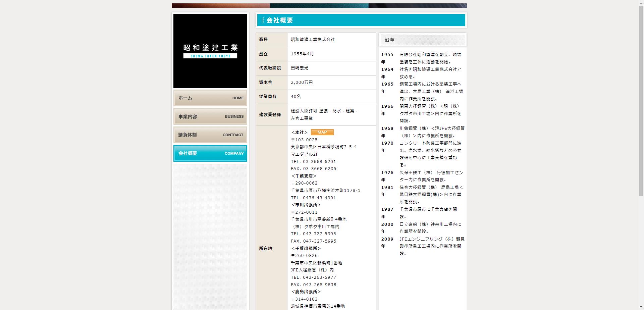Select the 請負体制 (CONTRACT) menu entry
Viewport: 644px width, 310px height.
tap(210, 135)
